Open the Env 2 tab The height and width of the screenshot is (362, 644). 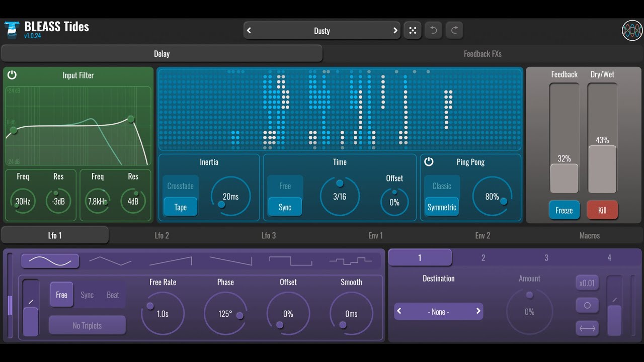click(482, 235)
